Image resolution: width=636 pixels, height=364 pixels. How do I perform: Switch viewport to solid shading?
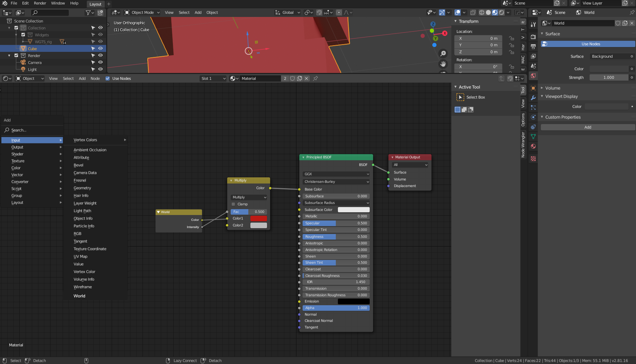click(488, 12)
